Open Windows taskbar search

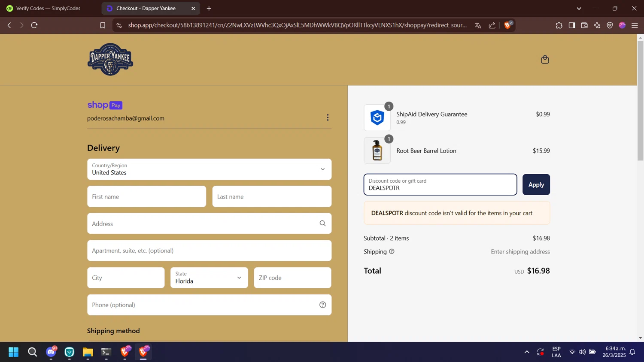pyautogui.click(x=32, y=352)
